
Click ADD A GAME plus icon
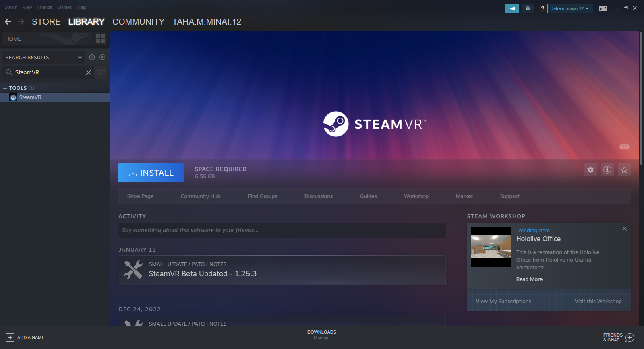pos(10,337)
